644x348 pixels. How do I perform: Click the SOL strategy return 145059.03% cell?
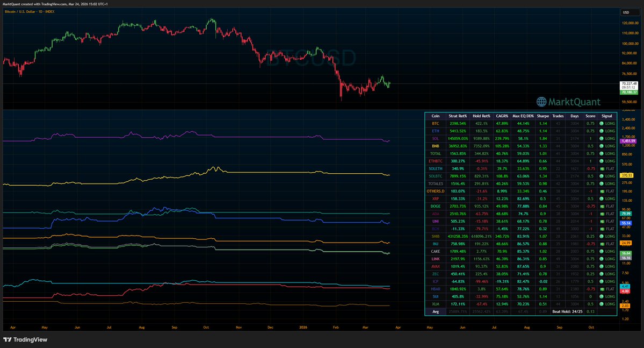pyautogui.click(x=458, y=139)
